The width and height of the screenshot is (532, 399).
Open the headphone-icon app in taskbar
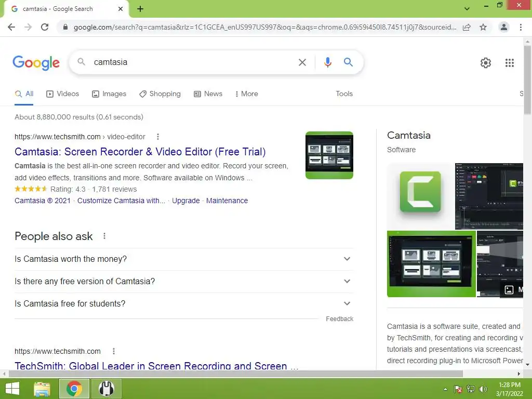pos(107,389)
